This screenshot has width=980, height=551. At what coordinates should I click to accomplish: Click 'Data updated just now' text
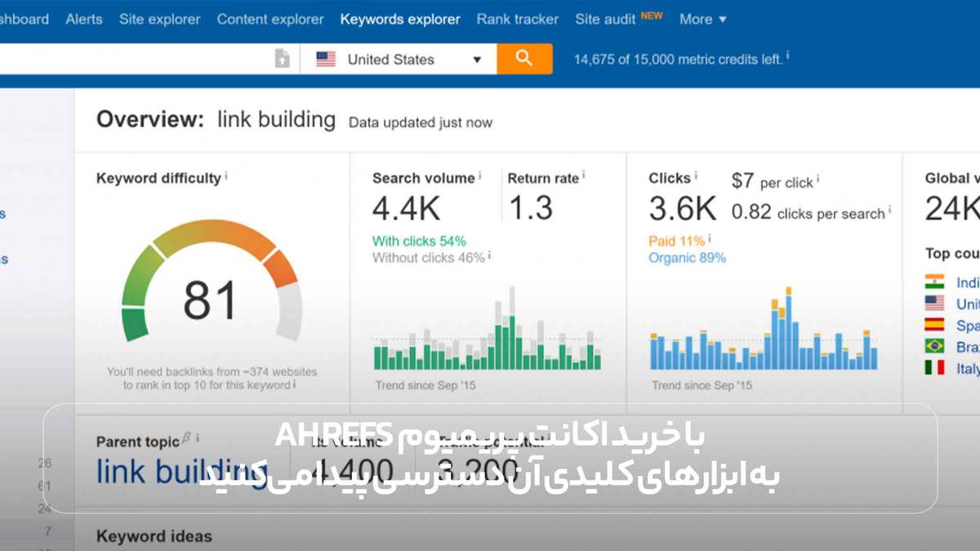tap(421, 122)
